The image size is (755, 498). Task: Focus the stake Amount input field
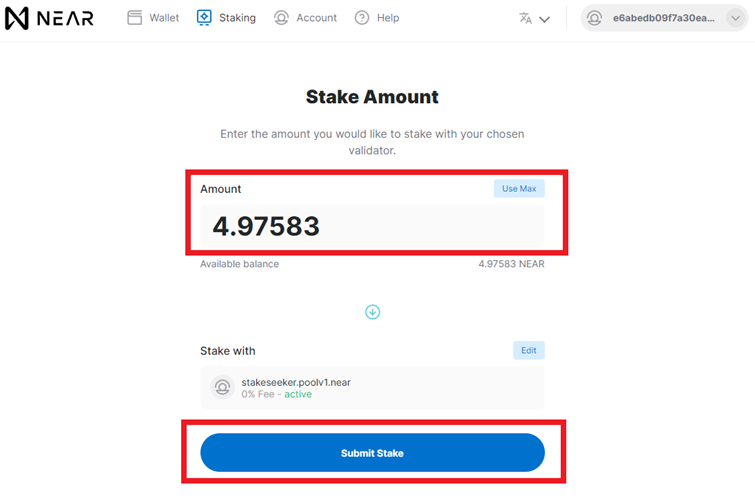(372, 226)
